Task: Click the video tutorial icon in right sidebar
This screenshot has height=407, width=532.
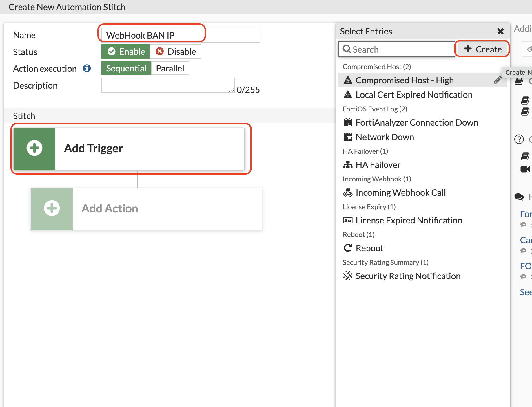Action: (525, 169)
